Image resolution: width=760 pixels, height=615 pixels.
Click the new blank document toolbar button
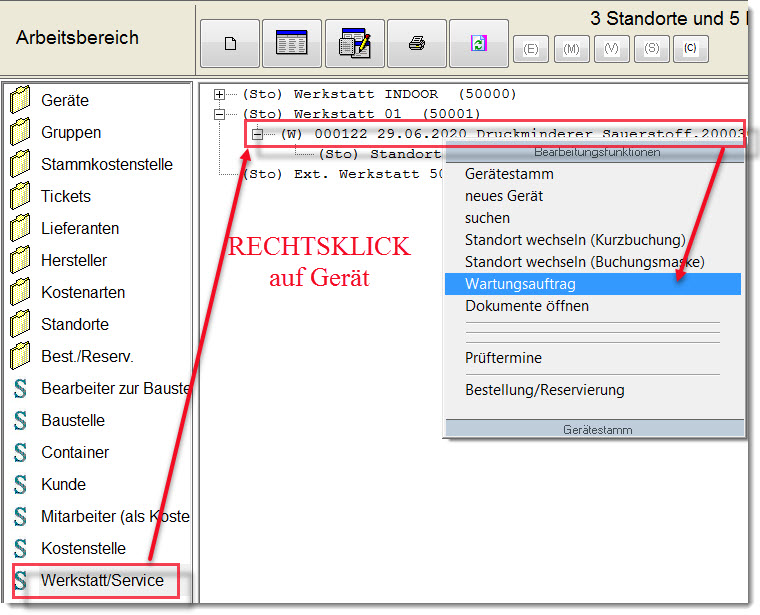230,44
